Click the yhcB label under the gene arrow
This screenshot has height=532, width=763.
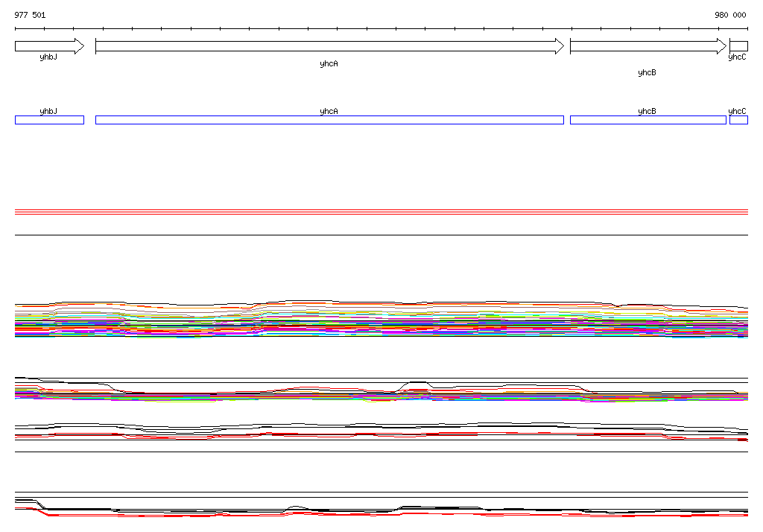(x=648, y=72)
